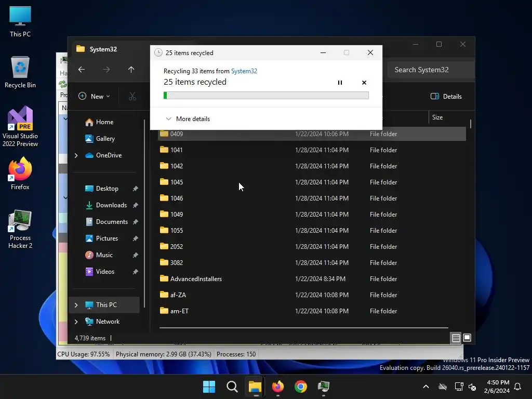Open clock showing 4:50 PM
The height and width of the screenshot is (399, 532).
(x=497, y=387)
